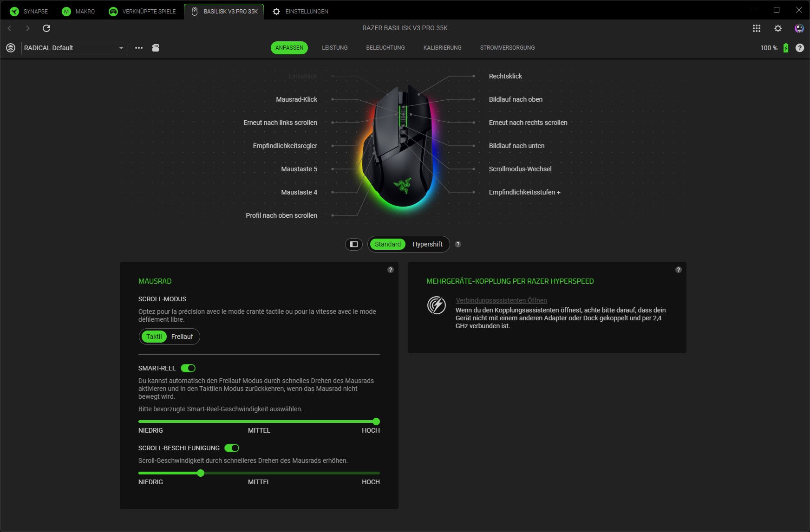
Task: Click the profile layers icon beside RADICAL-Default
Action: 11,48
